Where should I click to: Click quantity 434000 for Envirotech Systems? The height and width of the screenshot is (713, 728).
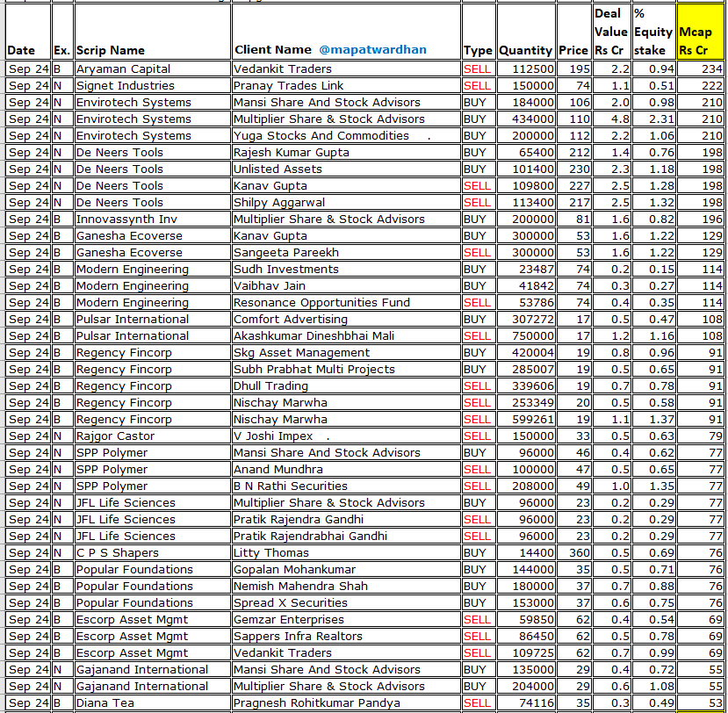click(526, 119)
